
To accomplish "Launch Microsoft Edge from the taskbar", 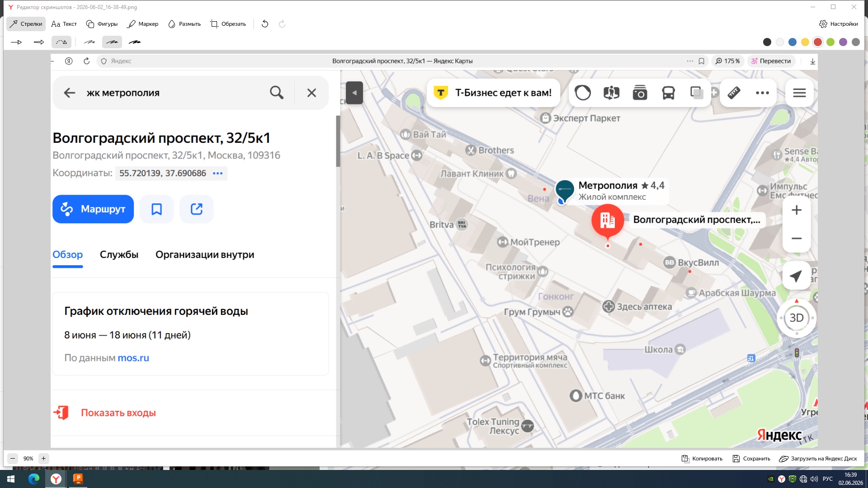I will 34,479.
